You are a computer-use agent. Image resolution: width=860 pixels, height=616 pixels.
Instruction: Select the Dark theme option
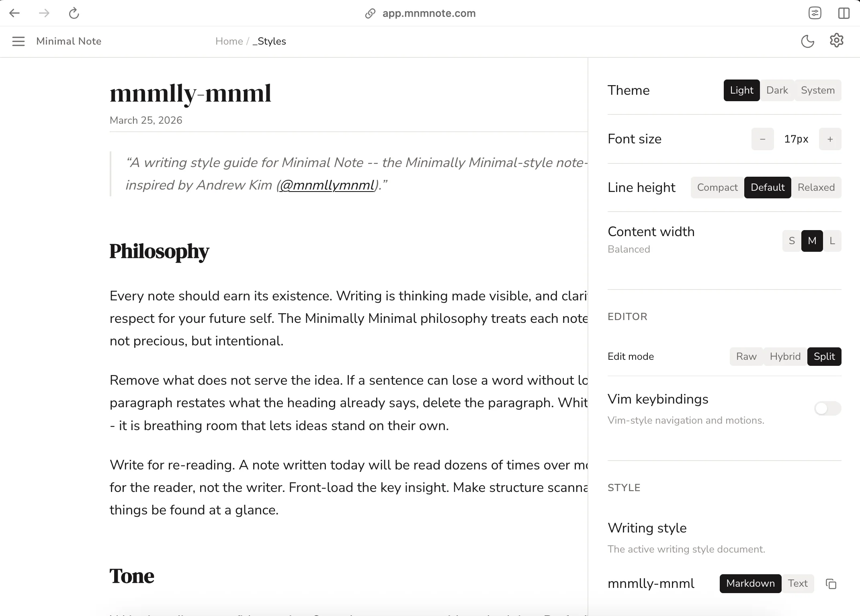coord(777,90)
